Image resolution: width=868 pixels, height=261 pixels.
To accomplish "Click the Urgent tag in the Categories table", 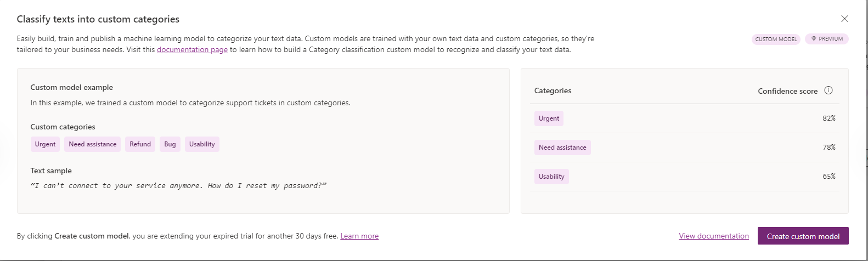I will pyautogui.click(x=549, y=118).
